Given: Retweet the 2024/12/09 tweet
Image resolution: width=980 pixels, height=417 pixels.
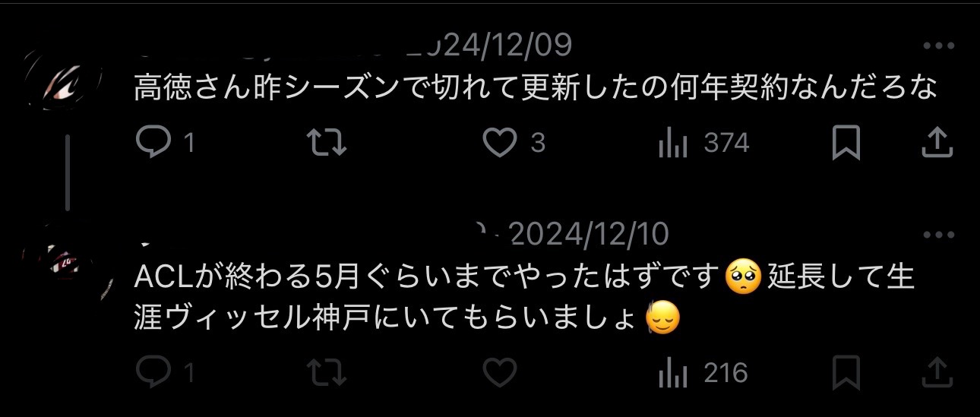Looking at the screenshot, I should point(326,143).
